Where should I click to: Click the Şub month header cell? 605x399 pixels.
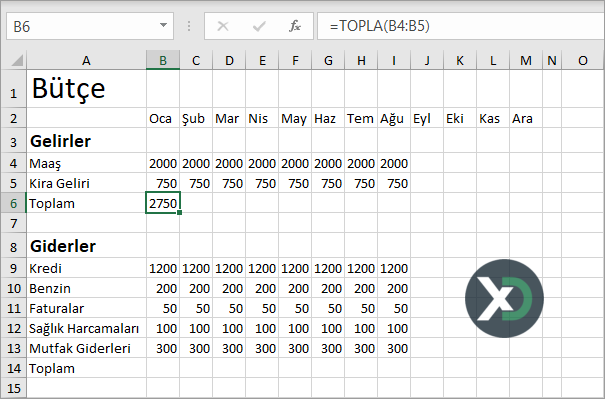(196, 118)
